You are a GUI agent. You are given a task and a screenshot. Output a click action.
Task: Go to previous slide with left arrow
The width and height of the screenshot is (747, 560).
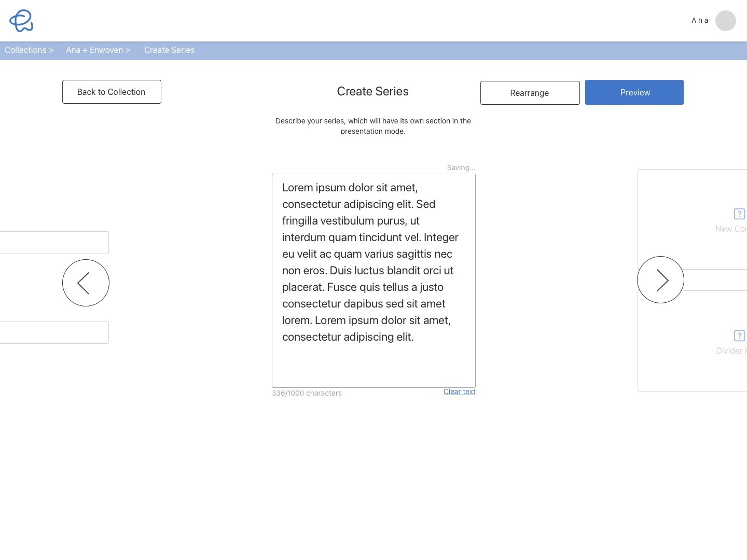point(86,283)
